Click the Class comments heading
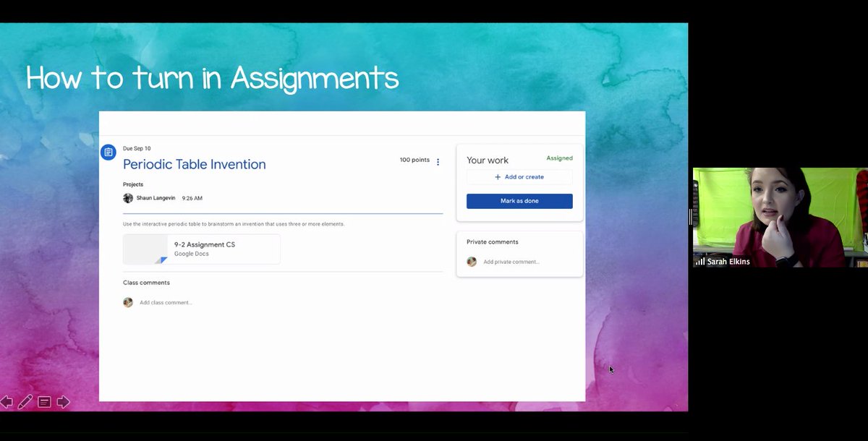This screenshot has width=868, height=441. [x=146, y=283]
